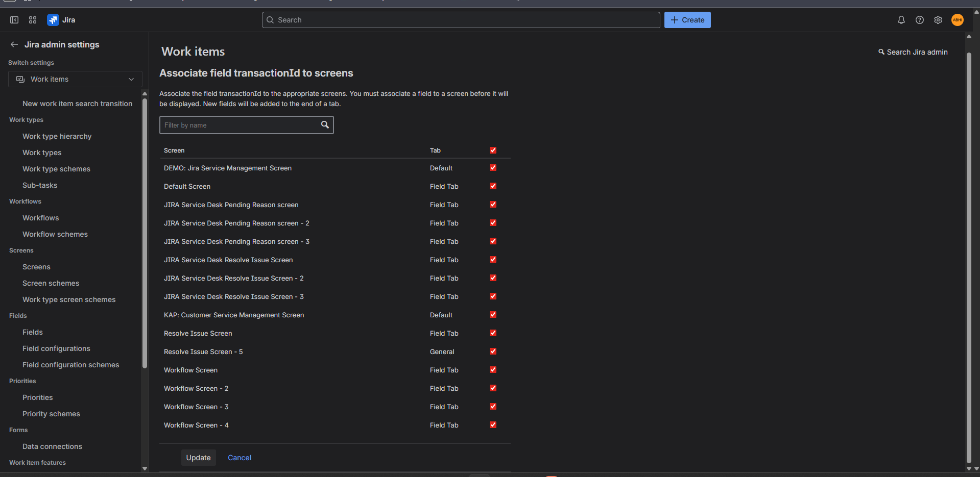980x477 pixels.
Task: Click the filter by name magnifier icon
Action: coord(325,125)
